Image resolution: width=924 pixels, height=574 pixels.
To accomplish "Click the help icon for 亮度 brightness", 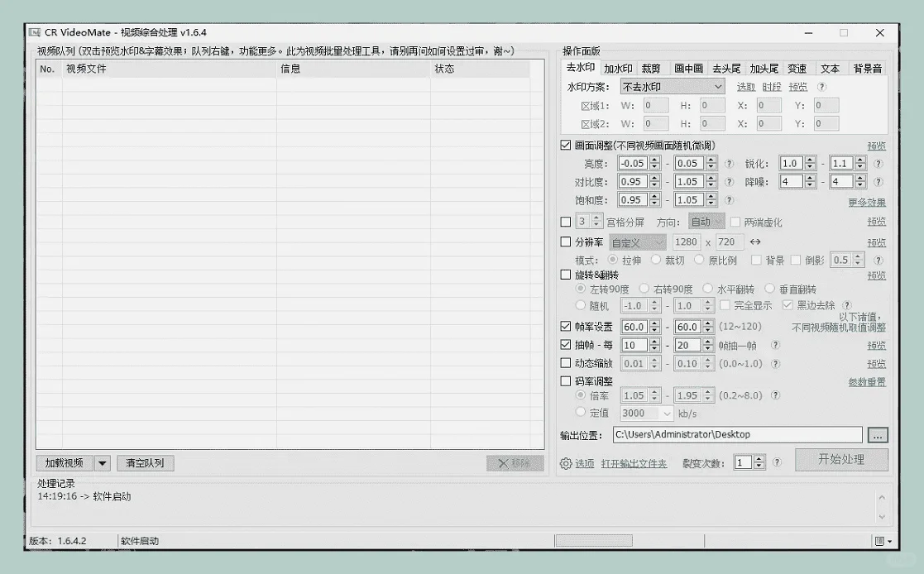I will [x=729, y=164].
